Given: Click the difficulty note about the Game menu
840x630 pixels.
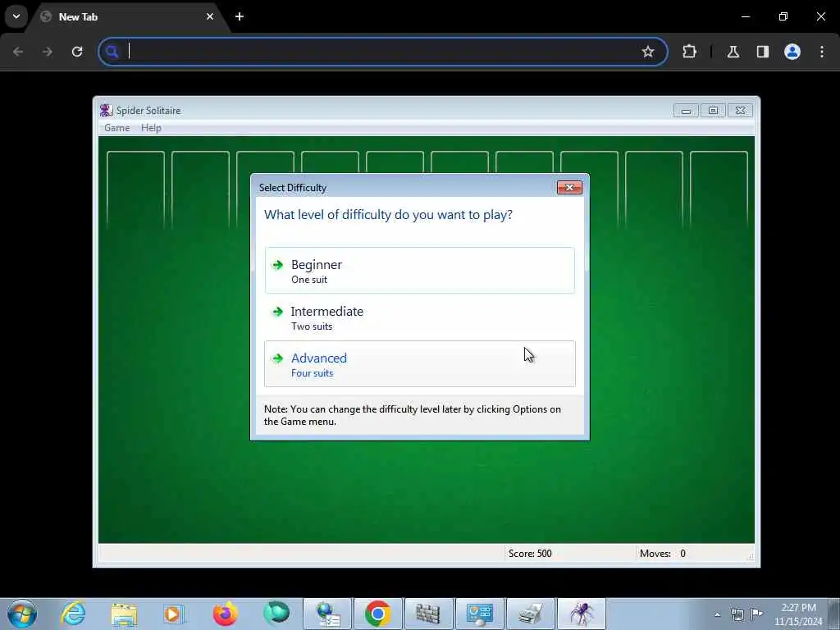Looking at the screenshot, I should tap(413, 415).
